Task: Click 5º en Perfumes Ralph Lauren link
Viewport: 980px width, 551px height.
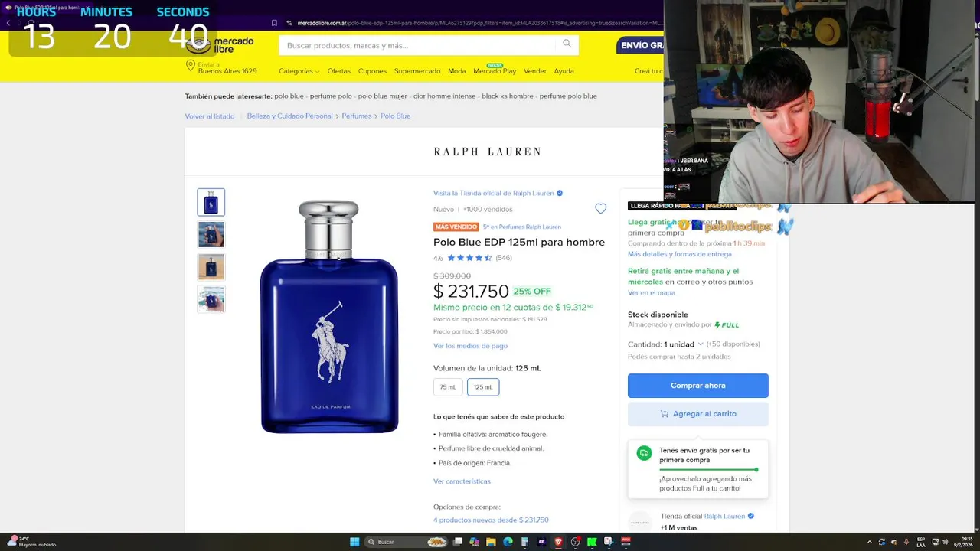Action: (x=522, y=227)
